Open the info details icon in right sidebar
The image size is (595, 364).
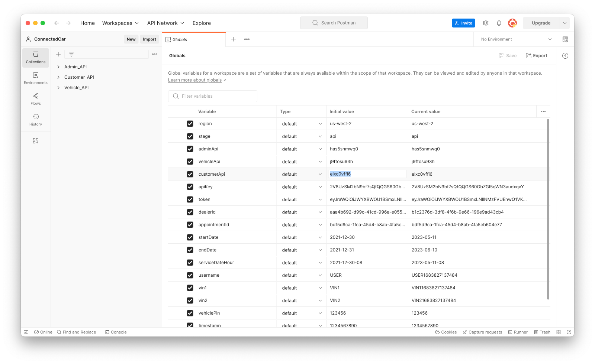[565, 56]
